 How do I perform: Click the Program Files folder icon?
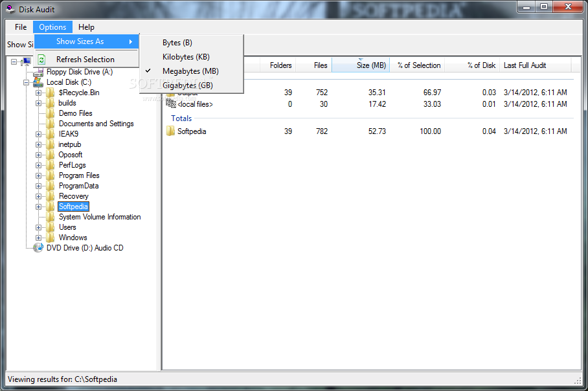click(51, 175)
